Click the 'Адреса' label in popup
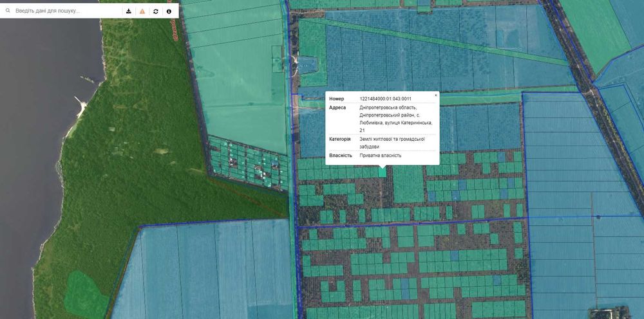The width and height of the screenshot is (644, 319). [337, 107]
